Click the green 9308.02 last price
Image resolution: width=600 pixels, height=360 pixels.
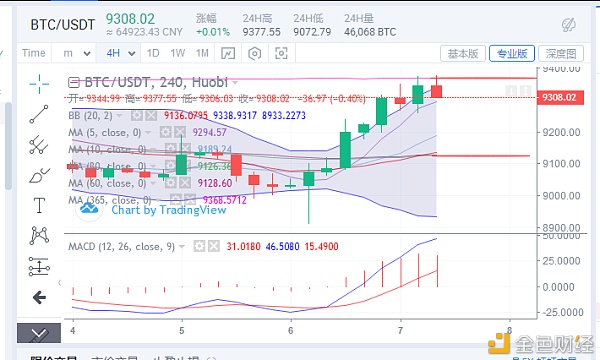[x=130, y=19]
